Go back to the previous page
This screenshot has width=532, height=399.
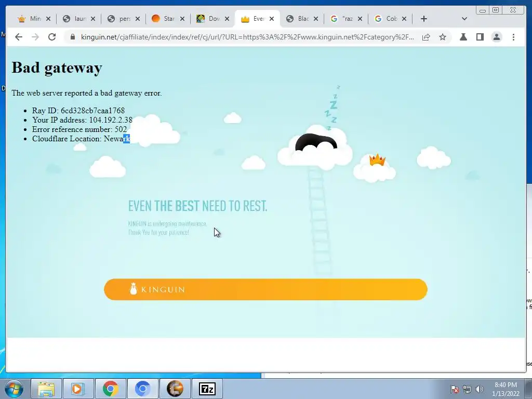[19, 37]
